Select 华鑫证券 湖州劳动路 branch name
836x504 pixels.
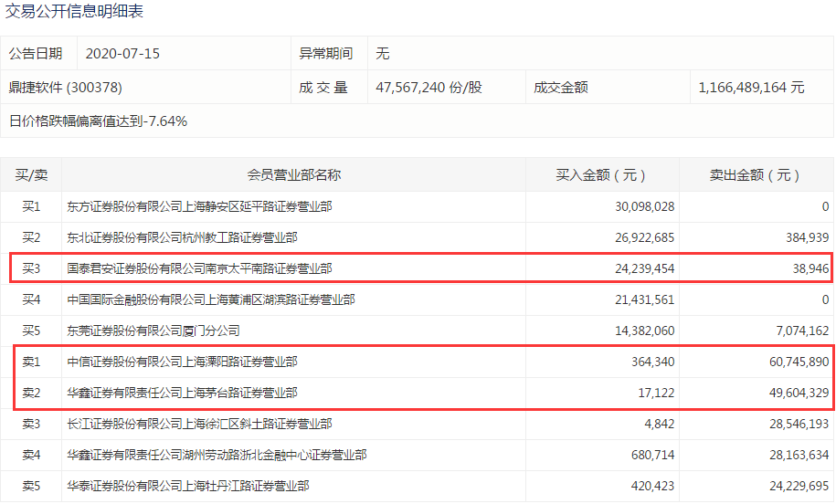(217, 455)
